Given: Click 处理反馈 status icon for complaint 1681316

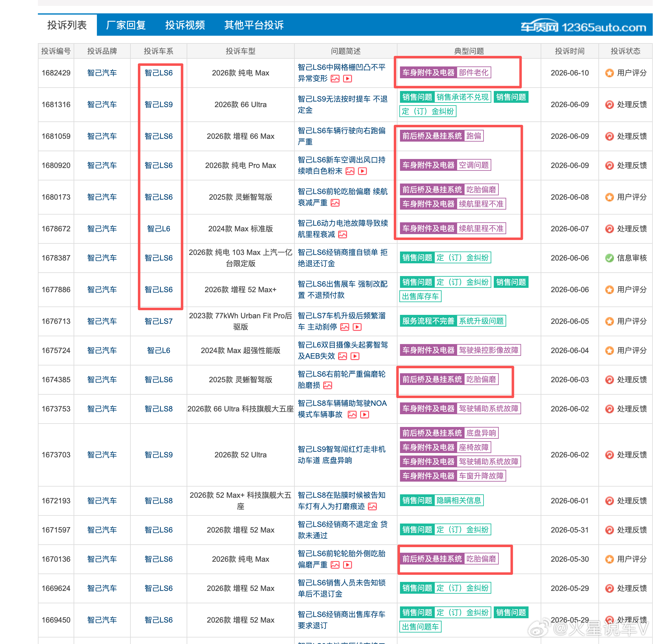Looking at the screenshot, I should coord(609,105).
